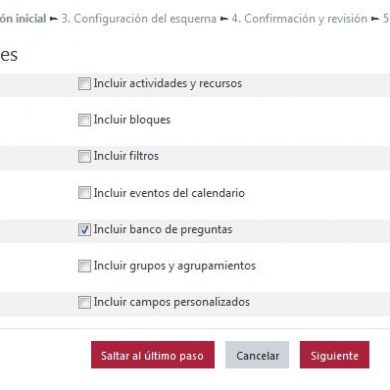This screenshot has width=390, height=390.
Task: Enable the Incluir actividades y recursos checkbox
Action: (84, 83)
